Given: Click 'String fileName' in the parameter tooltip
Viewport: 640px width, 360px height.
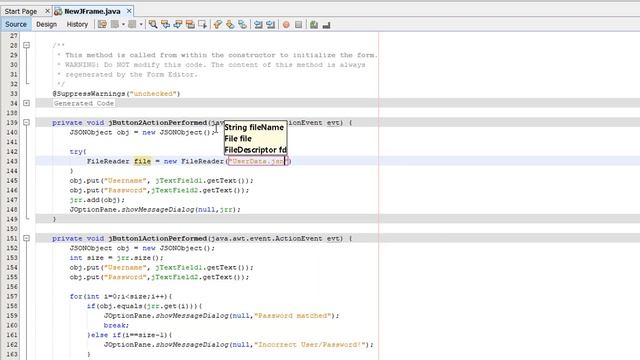Looking at the screenshot, I should pos(254,127).
